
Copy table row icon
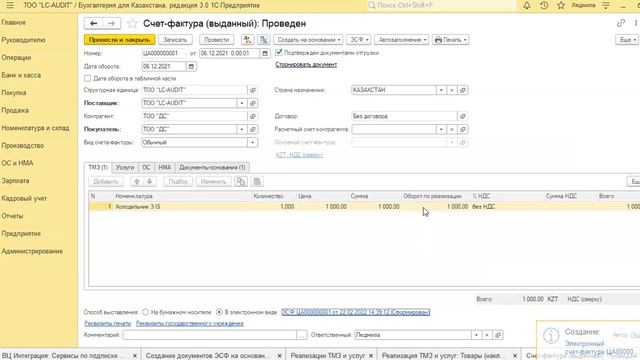click(x=240, y=182)
